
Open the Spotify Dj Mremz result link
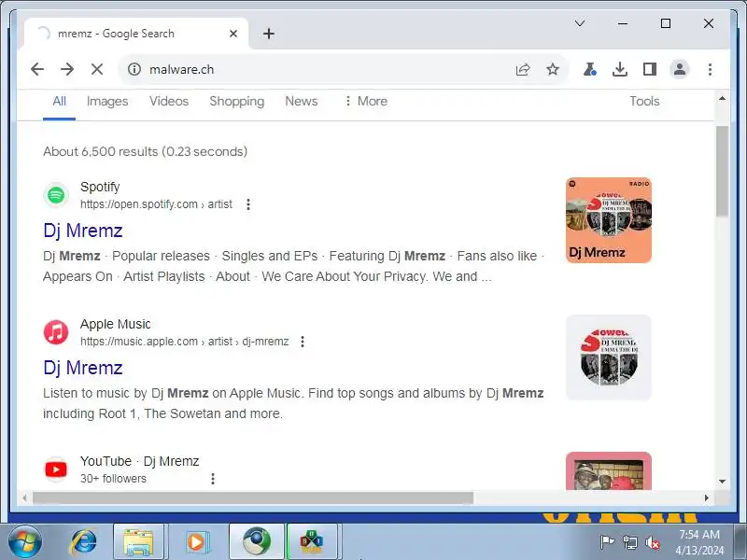pos(83,231)
